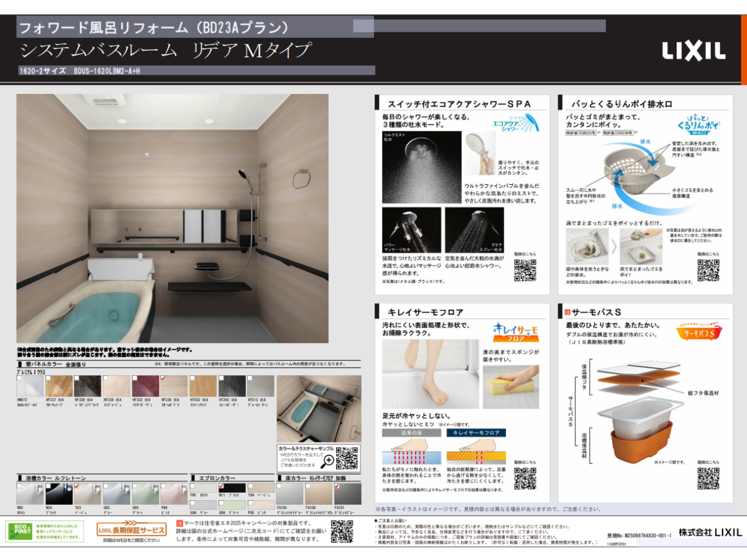747x560 pixels.
Task: Check the FG105 floor color checkbox
Action: click(279, 485)
